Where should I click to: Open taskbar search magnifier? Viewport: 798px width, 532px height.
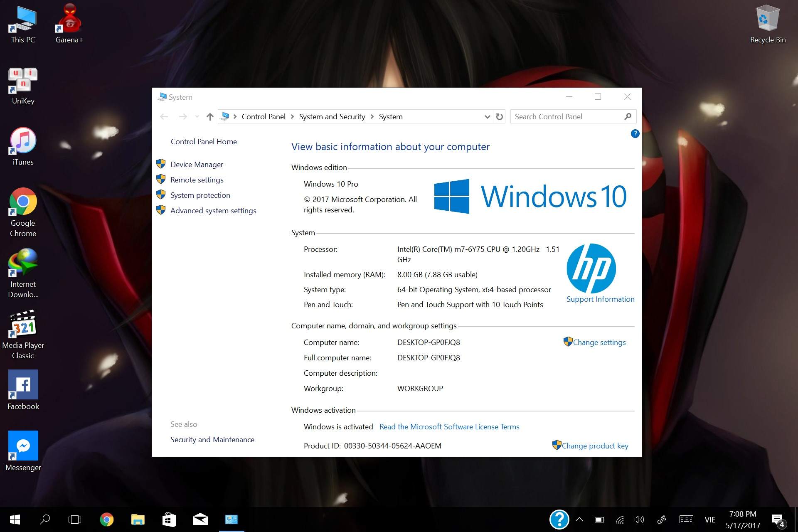pyautogui.click(x=44, y=520)
